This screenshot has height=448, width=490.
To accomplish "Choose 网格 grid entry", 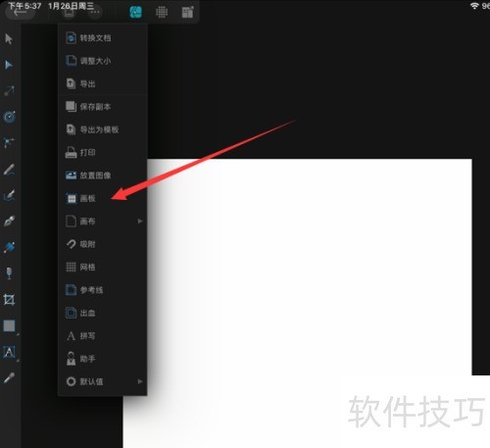I will 103,267.
